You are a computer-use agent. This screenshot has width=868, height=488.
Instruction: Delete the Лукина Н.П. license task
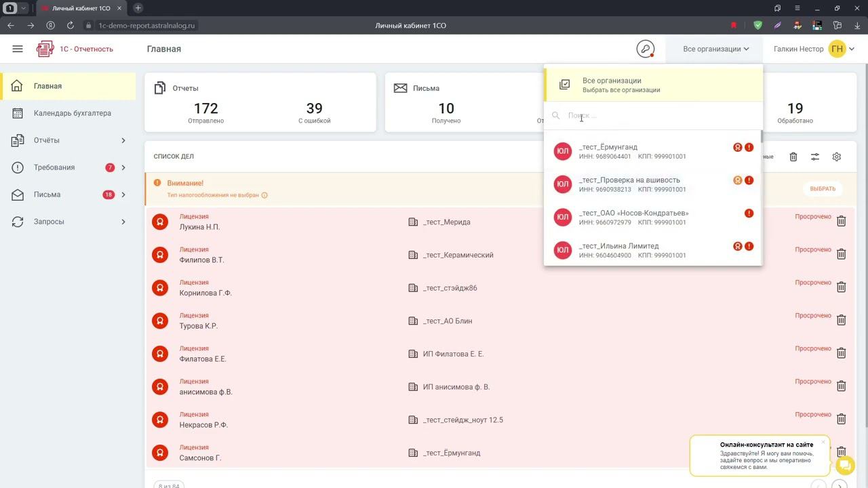(841, 221)
